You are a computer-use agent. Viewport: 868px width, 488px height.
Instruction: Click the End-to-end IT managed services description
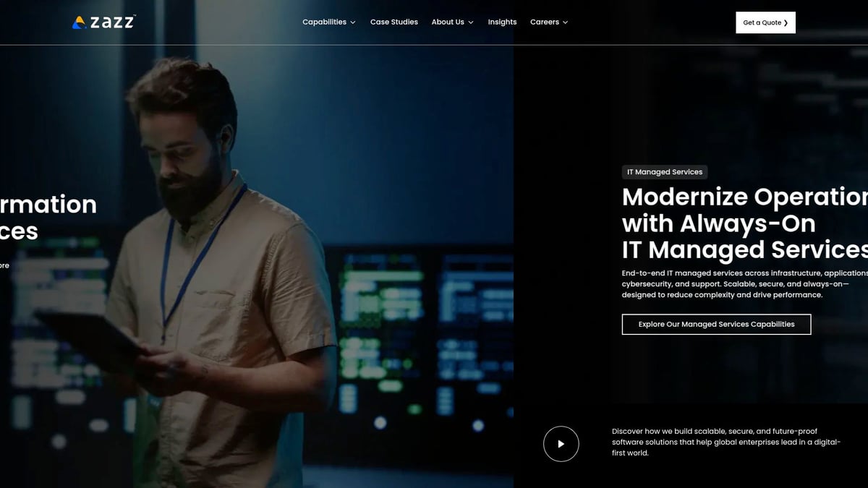[x=745, y=284]
